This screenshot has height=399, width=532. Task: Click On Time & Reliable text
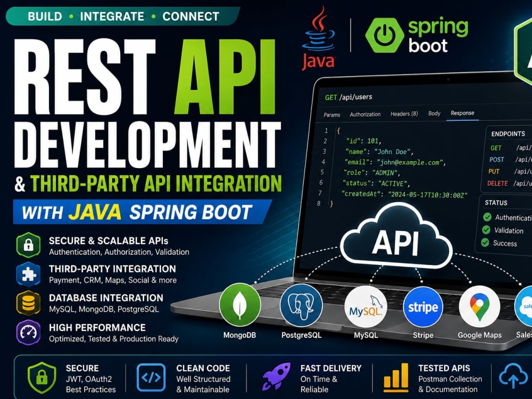(x=319, y=384)
